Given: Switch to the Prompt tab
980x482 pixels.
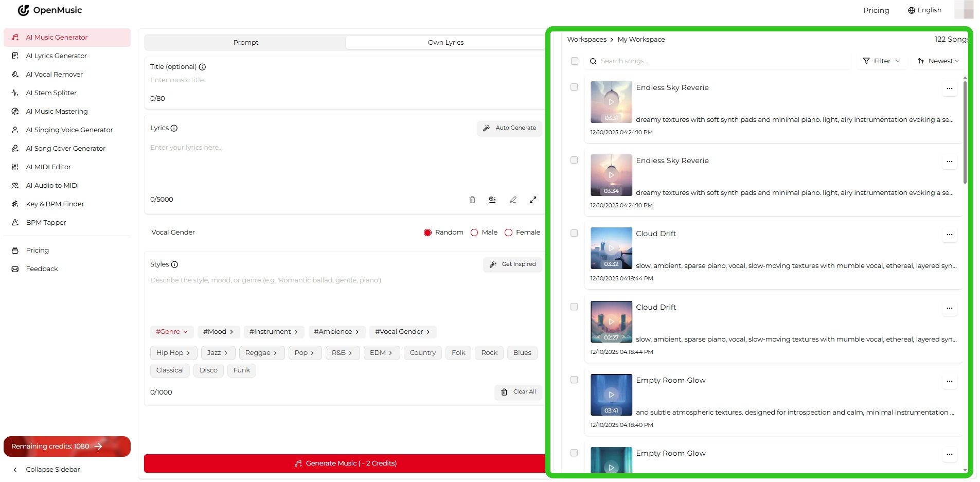Looking at the screenshot, I should point(245,43).
